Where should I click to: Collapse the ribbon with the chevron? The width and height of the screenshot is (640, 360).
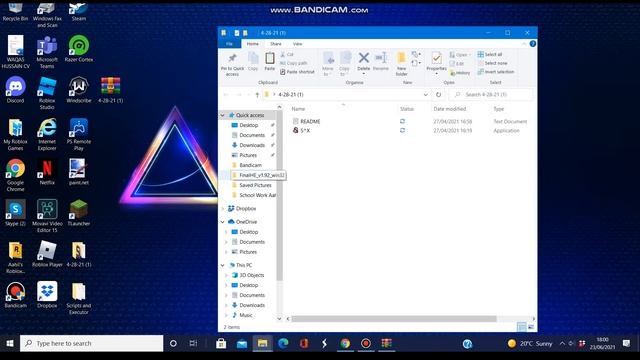point(524,44)
